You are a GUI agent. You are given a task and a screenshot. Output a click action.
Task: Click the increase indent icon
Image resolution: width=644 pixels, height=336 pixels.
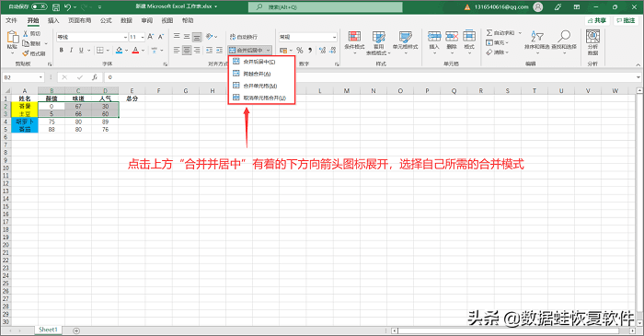tap(219, 50)
